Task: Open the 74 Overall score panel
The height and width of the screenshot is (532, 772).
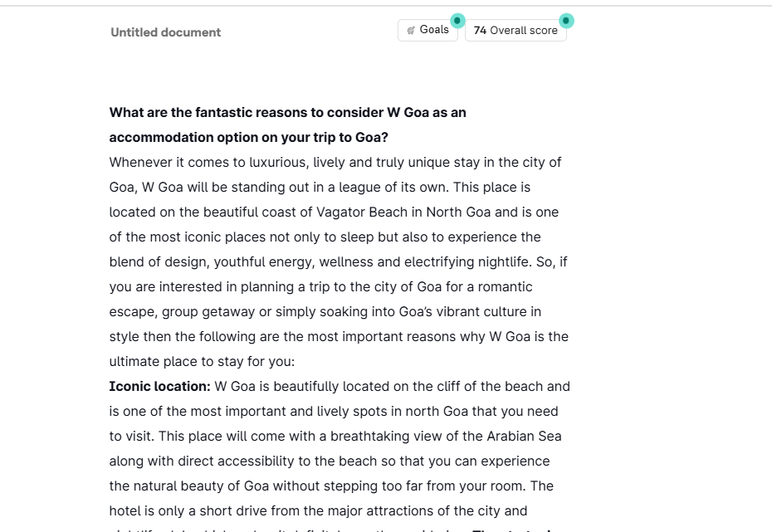Action: 515,31
